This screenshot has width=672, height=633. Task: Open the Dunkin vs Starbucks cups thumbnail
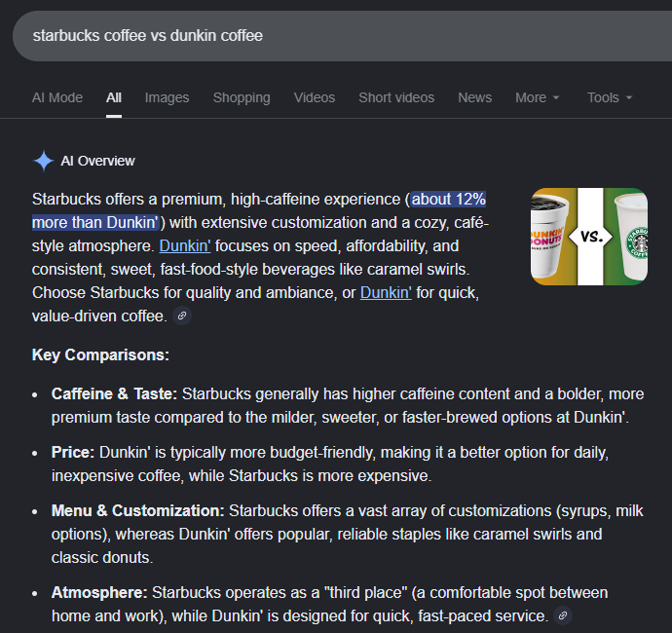click(588, 237)
